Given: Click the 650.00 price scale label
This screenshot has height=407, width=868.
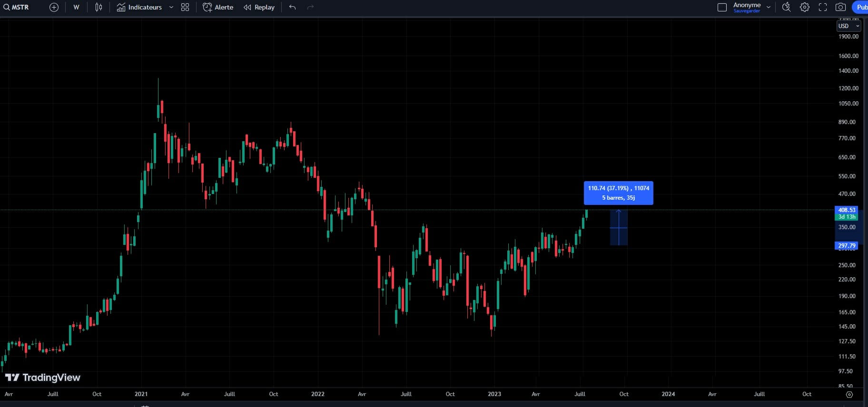Looking at the screenshot, I should [x=847, y=157].
